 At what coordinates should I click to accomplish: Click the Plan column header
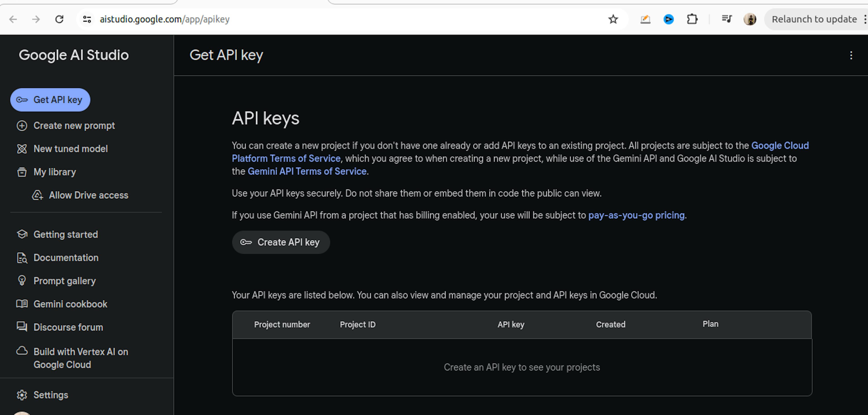point(710,324)
